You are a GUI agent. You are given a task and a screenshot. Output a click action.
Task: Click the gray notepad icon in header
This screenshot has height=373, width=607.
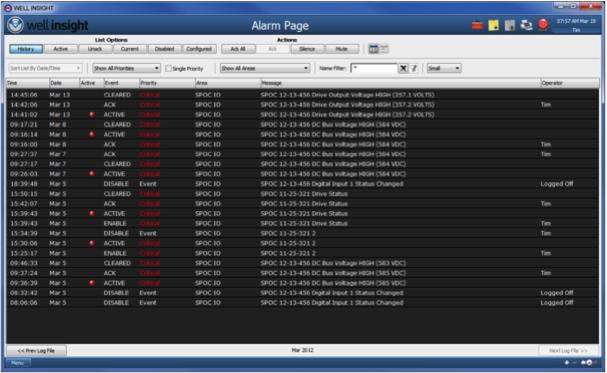[510, 26]
